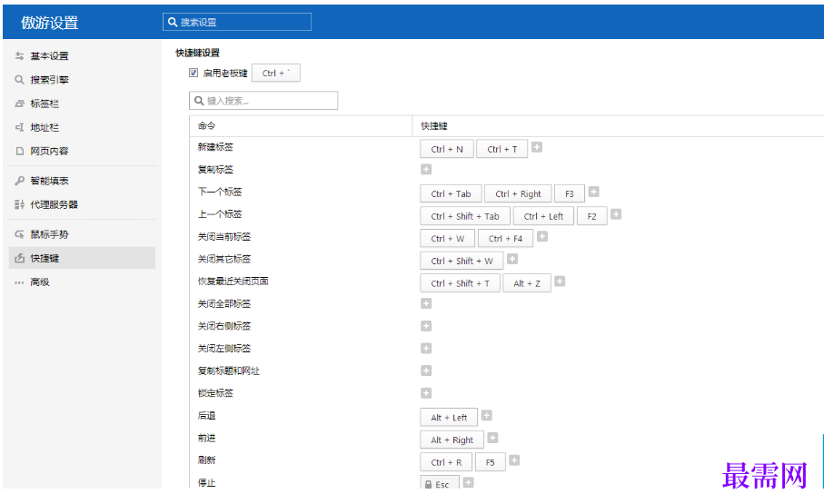This screenshot has width=824, height=504.
Task: Open 网页内容 settings
Action: click(x=82, y=151)
